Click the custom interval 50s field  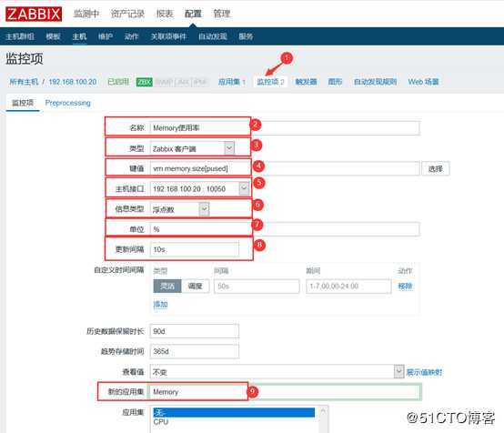257,287
